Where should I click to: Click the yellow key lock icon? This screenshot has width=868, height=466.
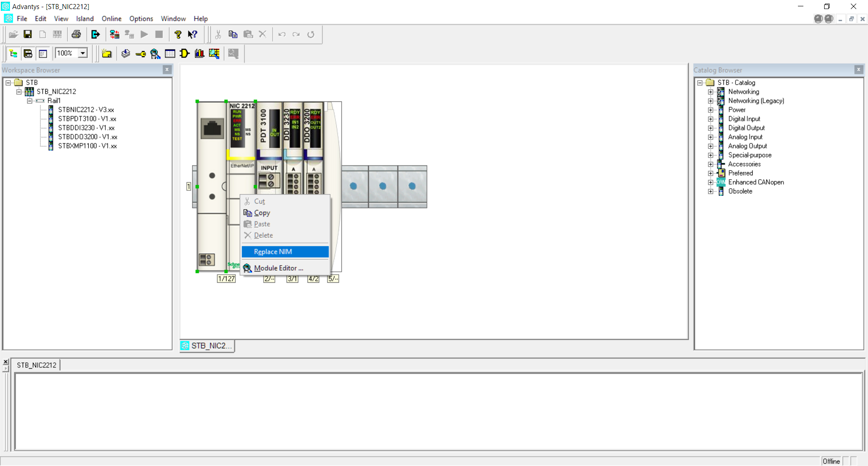(x=141, y=54)
